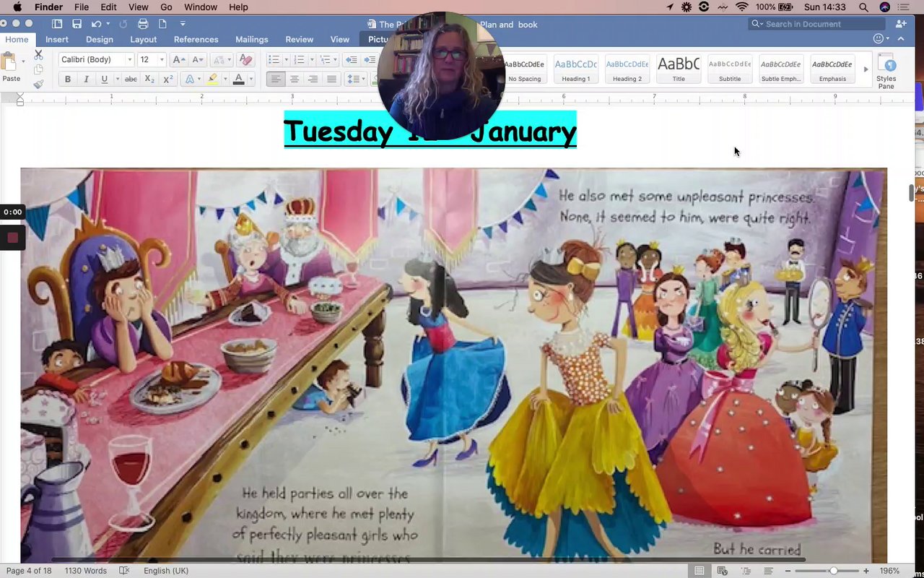
Task: Switch to Print Layout view in the status bar
Action: (699, 571)
